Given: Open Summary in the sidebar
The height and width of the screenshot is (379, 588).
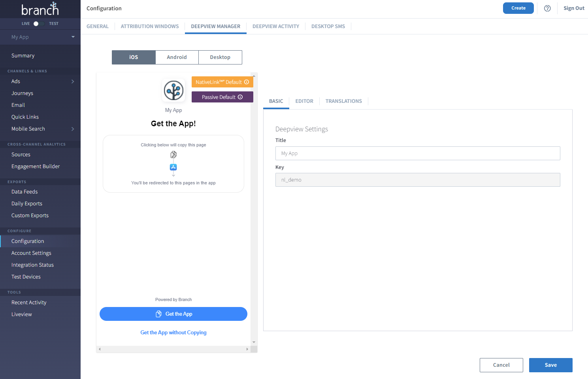Looking at the screenshot, I should pos(23,56).
